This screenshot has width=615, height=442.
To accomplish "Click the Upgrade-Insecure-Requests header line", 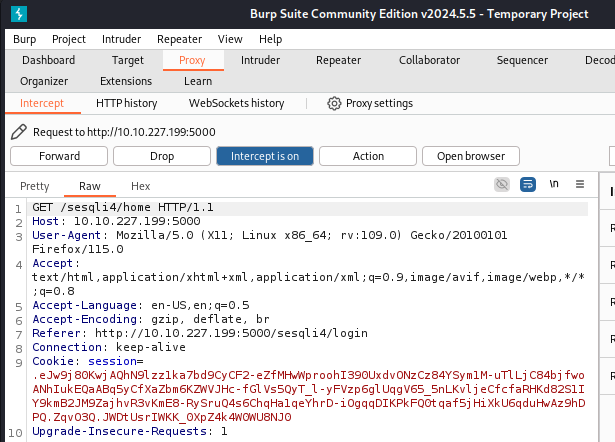I will [x=130, y=431].
